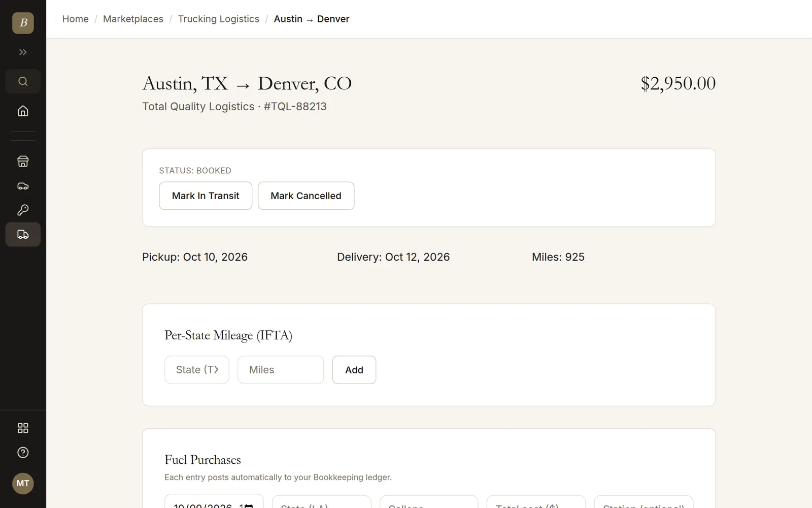Go to home icon in sidebar
This screenshot has height=508, width=812.
click(x=23, y=111)
